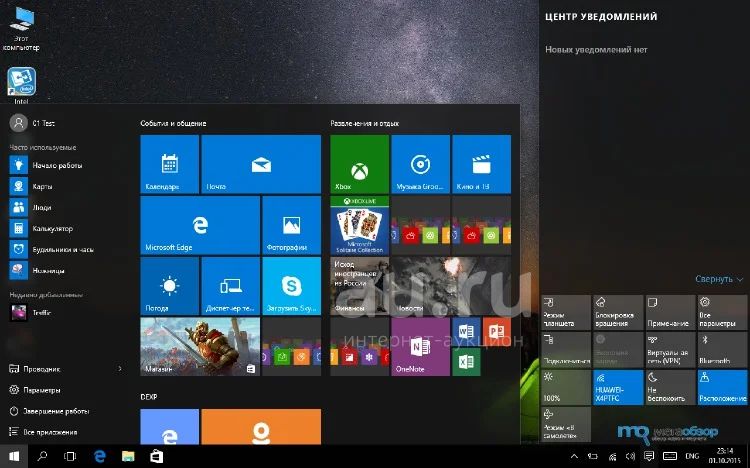Toggle Location (Расположение) quick action
The width and height of the screenshot is (750, 468).
tap(722, 387)
